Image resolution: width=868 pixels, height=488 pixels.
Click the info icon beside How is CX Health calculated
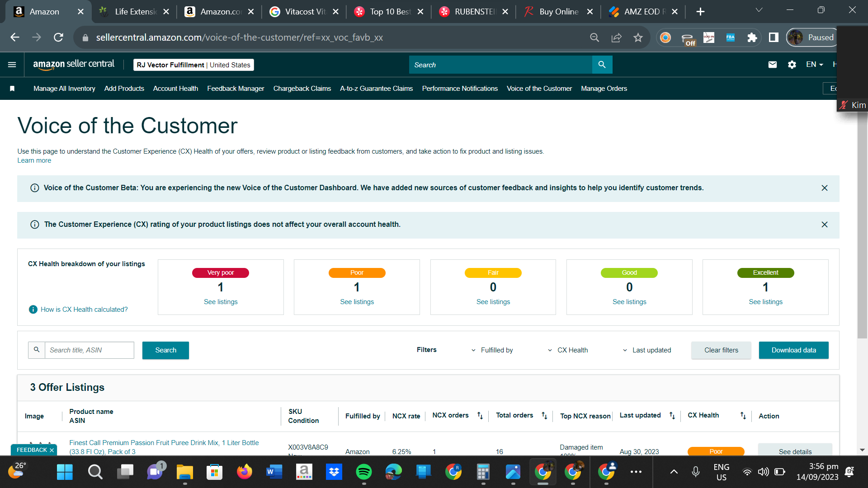click(33, 310)
